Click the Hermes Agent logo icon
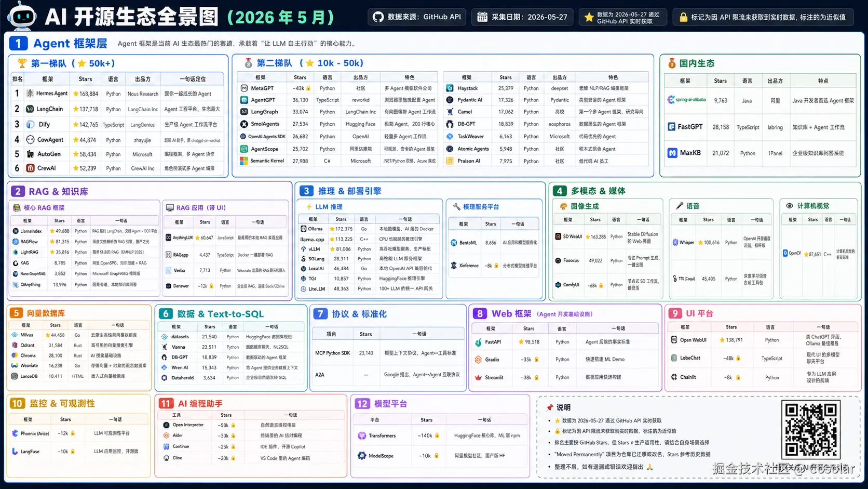Image resolution: width=868 pixels, height=489 pixels. click(x=30, y=94)
